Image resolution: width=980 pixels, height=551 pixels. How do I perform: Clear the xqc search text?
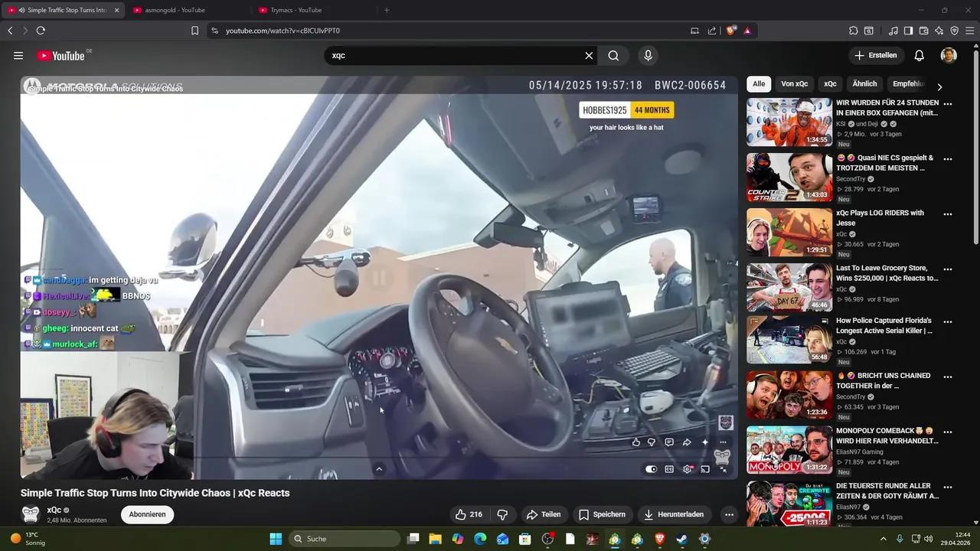coord(589,56)
